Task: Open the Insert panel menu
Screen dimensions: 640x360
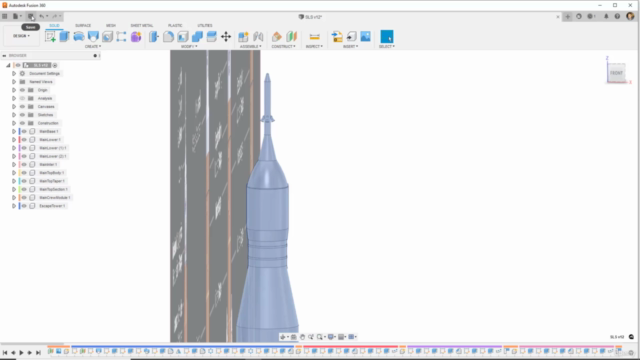Action: (x=351, y=47)
